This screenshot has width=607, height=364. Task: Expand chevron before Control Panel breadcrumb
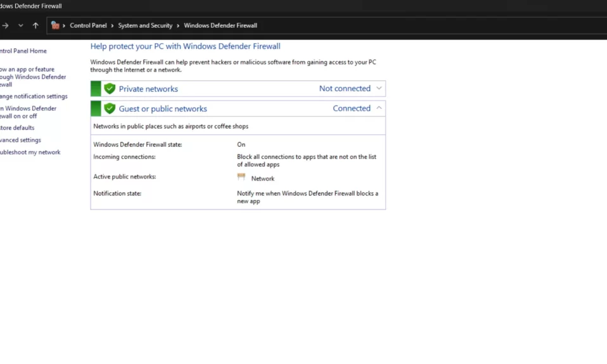pyautogui.click(x=64, y=26)
